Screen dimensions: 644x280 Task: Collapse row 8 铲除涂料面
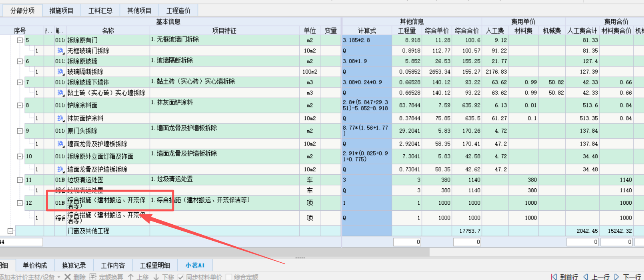pos(20,105)
